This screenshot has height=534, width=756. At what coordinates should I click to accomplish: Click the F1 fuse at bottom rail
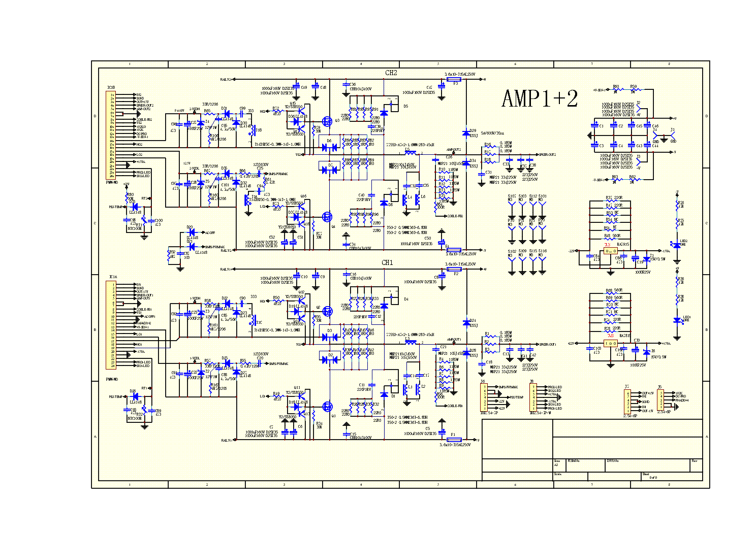(454, 440)
